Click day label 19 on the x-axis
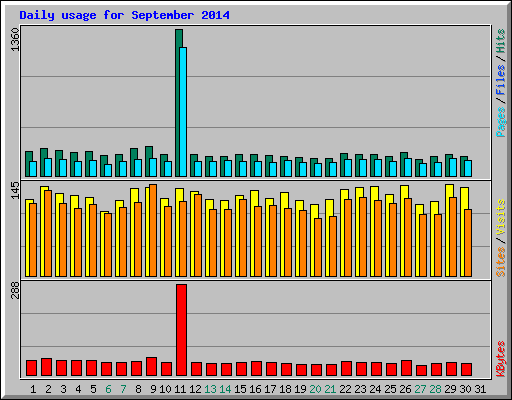This screenshot has height=400, width=512. [x=300, y=389]
